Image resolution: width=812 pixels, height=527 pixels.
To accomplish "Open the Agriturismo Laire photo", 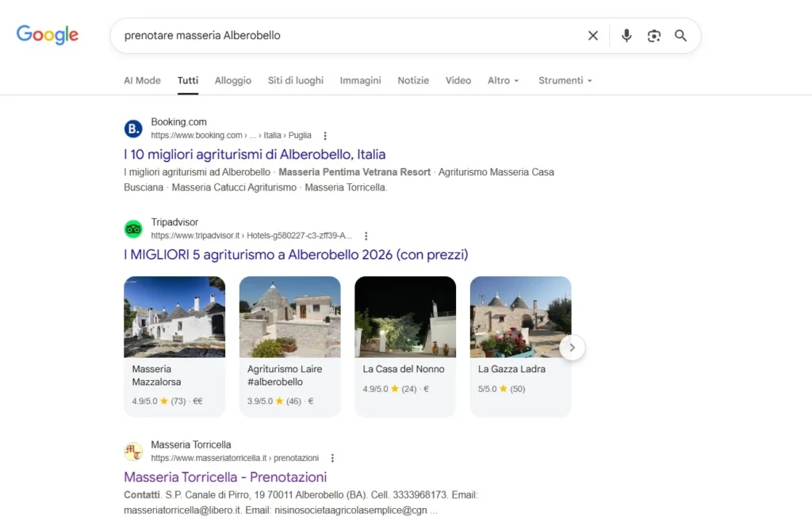I will 290,317.
